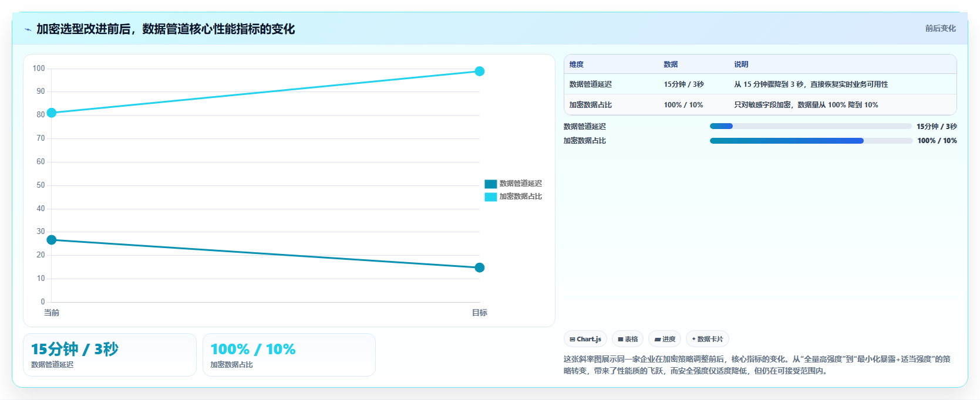The width and height of the screenshot is (980, 400).
Task: Click the 维度 column header
Action: pos(577,65)
